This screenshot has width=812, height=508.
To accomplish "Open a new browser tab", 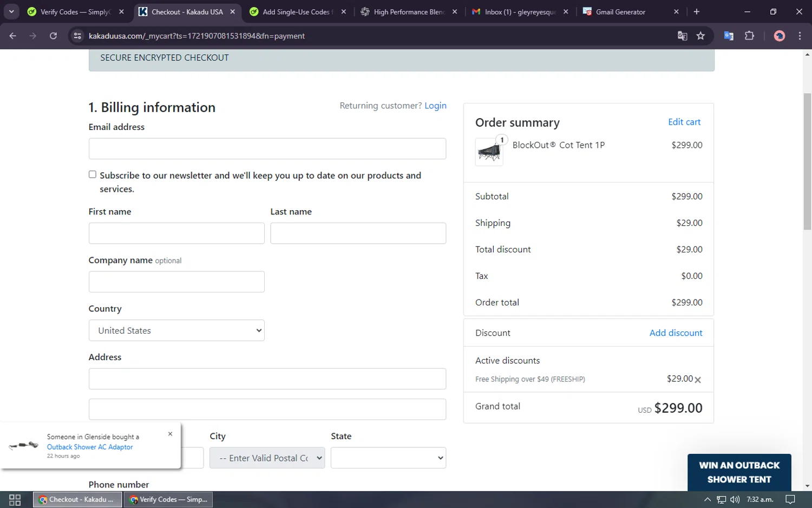I will point(697,11).
